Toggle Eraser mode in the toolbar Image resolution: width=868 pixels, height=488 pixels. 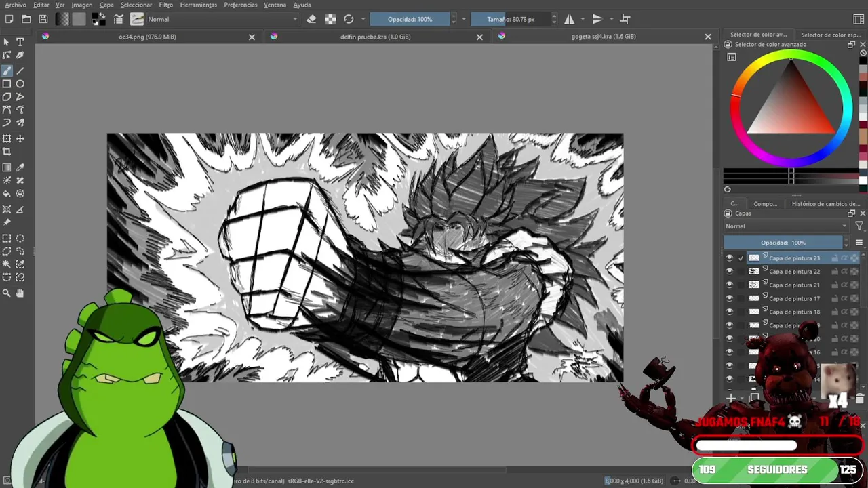click(x=311, y=19)
